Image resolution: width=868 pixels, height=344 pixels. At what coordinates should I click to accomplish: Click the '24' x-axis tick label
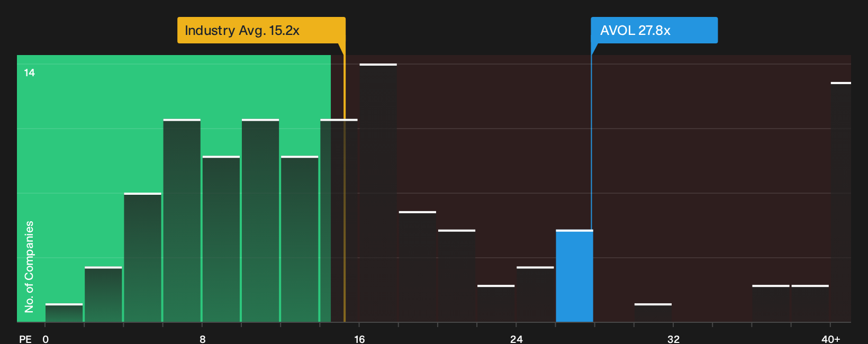coord(517,339)
